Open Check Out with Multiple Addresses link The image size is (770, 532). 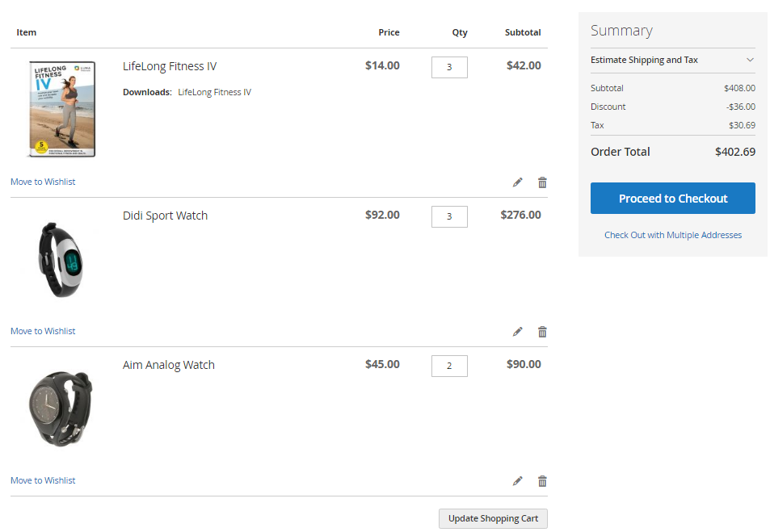click(672, 235)
